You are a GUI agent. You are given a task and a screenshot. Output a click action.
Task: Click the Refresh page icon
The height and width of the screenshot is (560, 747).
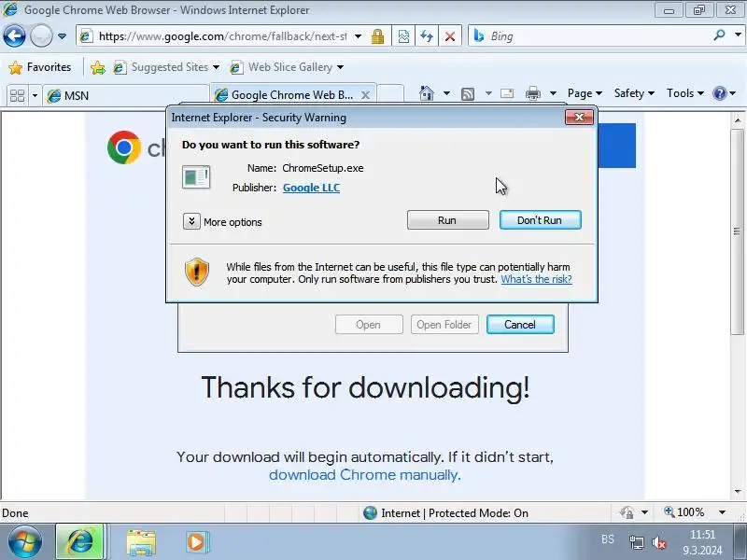[x=427, y=36]
